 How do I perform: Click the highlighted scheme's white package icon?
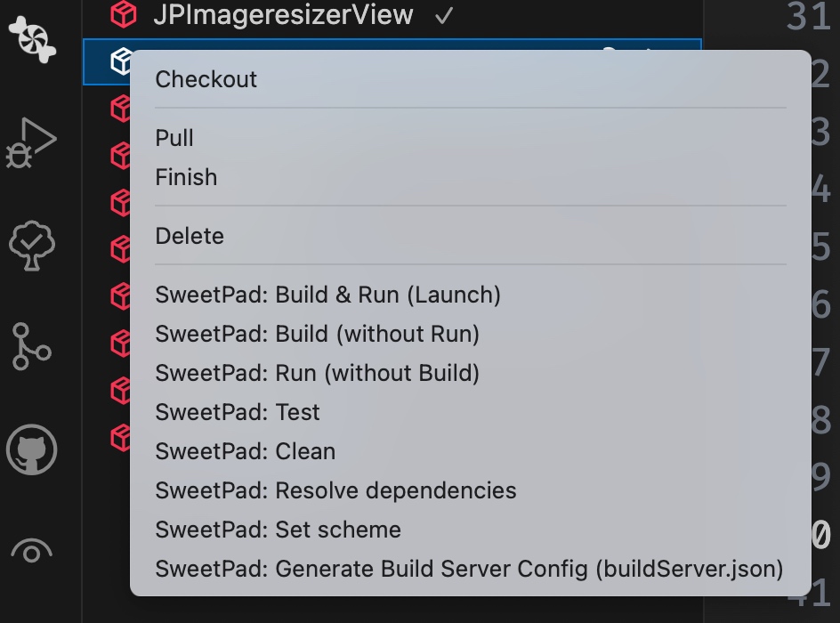pyautogui.click(x=121, y=61)
